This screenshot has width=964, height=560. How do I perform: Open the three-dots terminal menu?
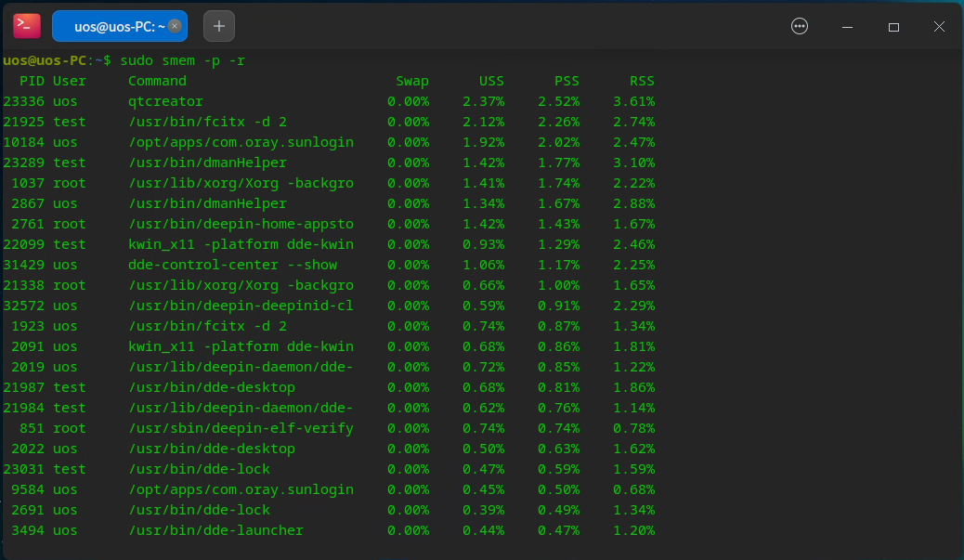tap(800, 26)
